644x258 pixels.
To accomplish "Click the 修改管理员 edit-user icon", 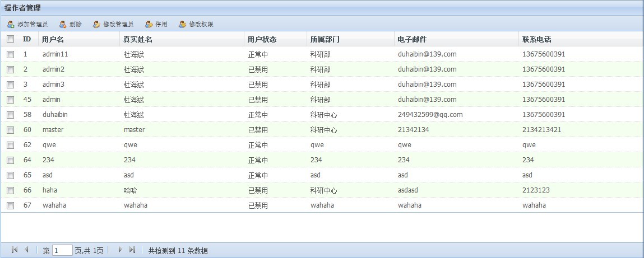I will (x=96, y=25).
